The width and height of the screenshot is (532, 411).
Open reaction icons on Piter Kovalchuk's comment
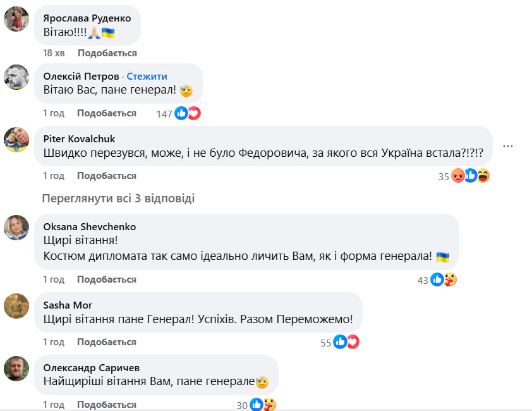(x=471, y=176)
